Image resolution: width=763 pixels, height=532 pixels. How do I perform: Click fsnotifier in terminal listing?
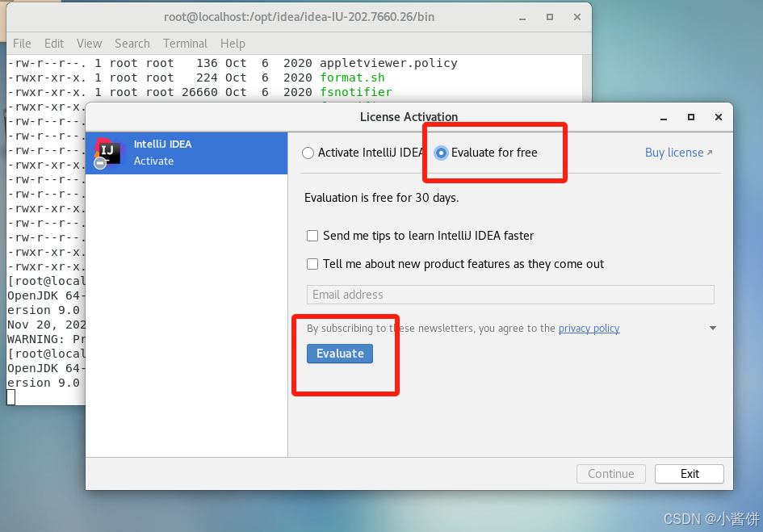coord(356,93)
